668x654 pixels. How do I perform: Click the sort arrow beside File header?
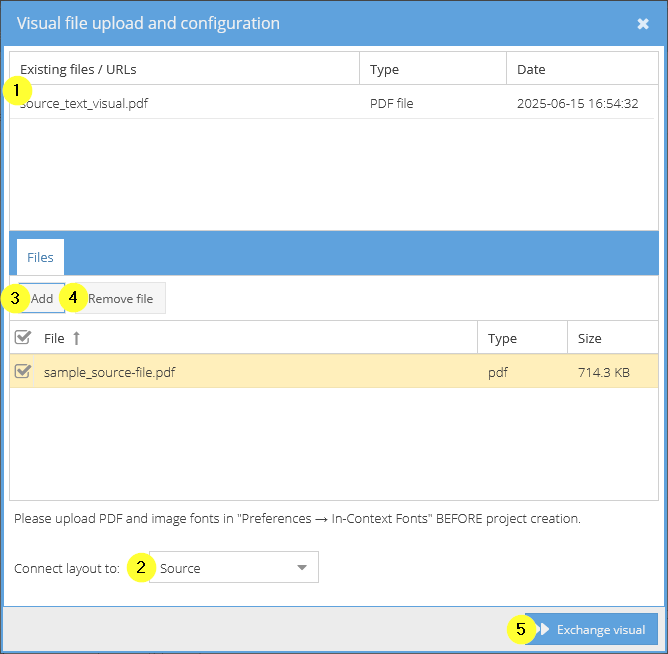pyautogui.click(x=76, y=338)
